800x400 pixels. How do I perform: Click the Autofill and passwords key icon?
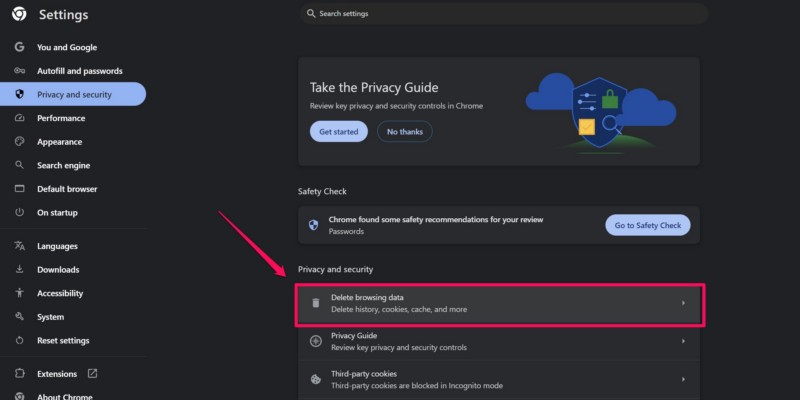point(19,71)
